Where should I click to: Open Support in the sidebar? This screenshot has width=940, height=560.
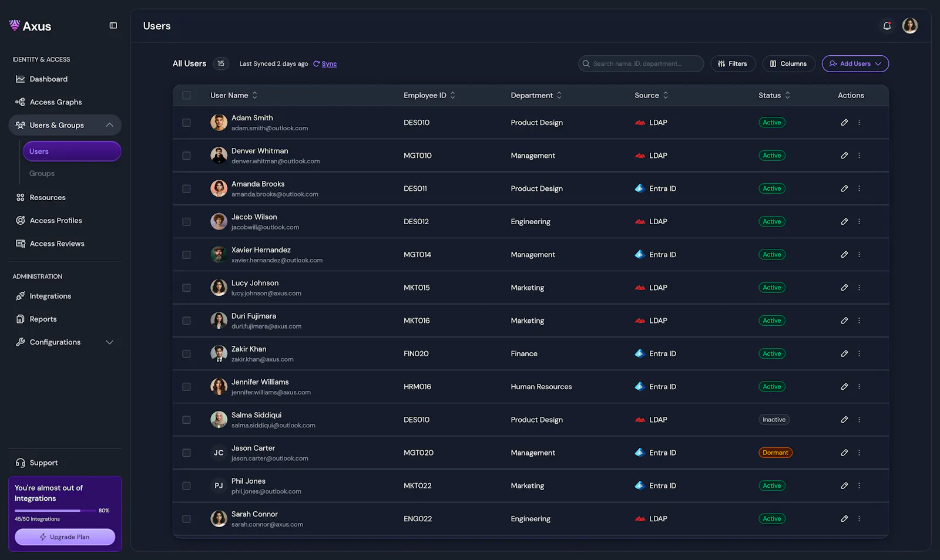[44, 463]
